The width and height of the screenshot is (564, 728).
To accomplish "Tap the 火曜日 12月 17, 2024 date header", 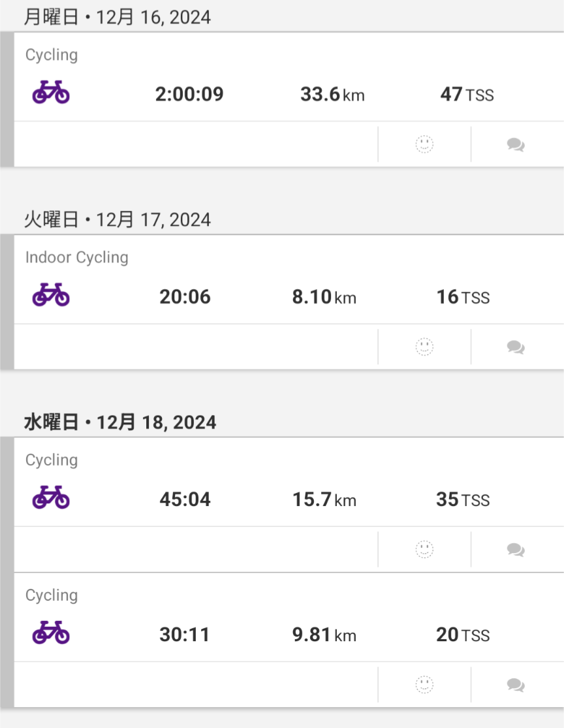I will [x=117, y=219].
